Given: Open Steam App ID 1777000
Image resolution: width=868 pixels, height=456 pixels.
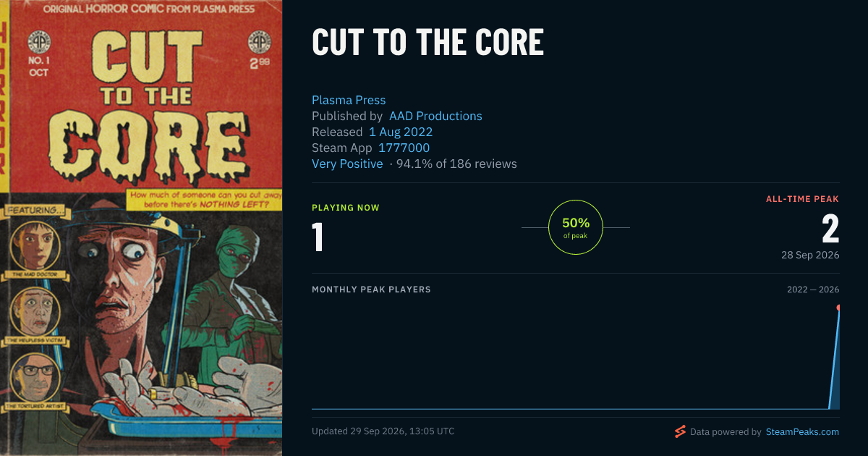Looking at the screenshot, I should coord(404,148).
